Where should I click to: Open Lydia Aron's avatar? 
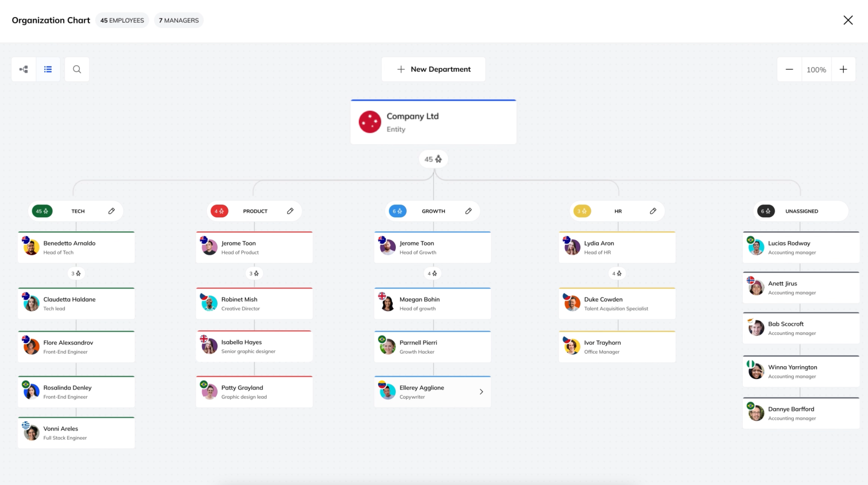point(572,247)
